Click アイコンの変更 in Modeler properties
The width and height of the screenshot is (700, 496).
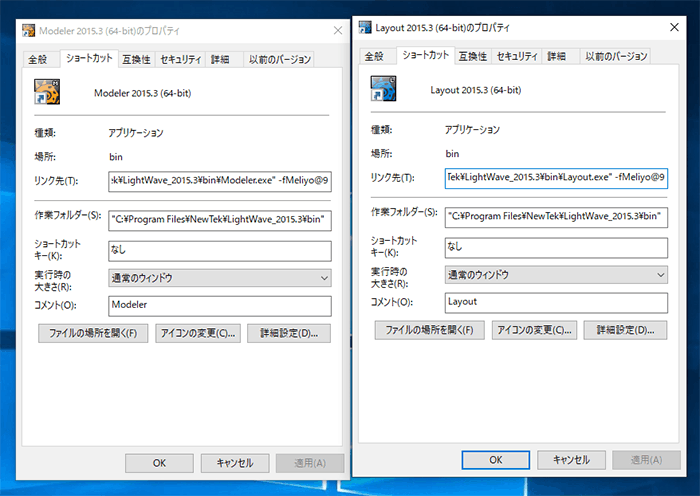click(198, 333)
